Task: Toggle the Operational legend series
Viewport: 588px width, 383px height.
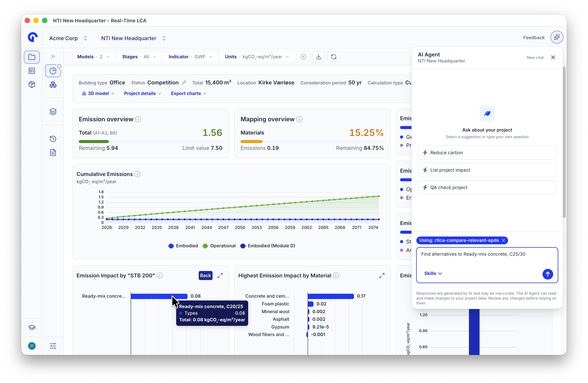Action: click(x=219, y=246)
